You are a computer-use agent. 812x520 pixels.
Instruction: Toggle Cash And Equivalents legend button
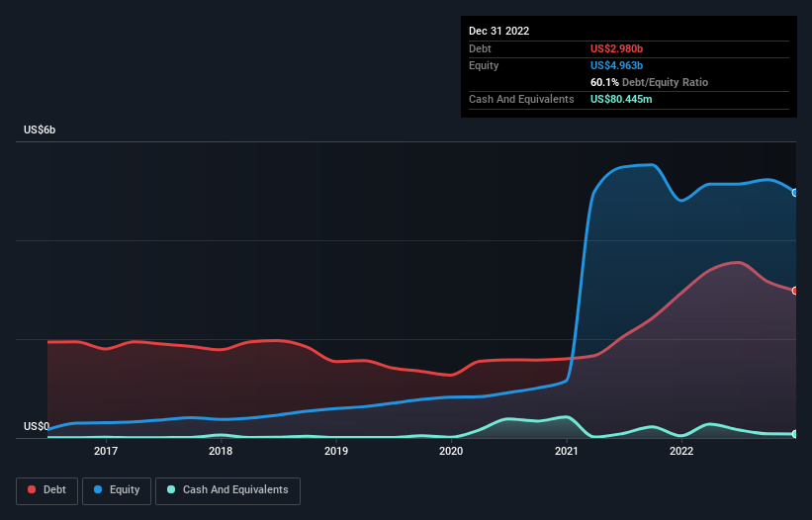[x=227, y=490]
